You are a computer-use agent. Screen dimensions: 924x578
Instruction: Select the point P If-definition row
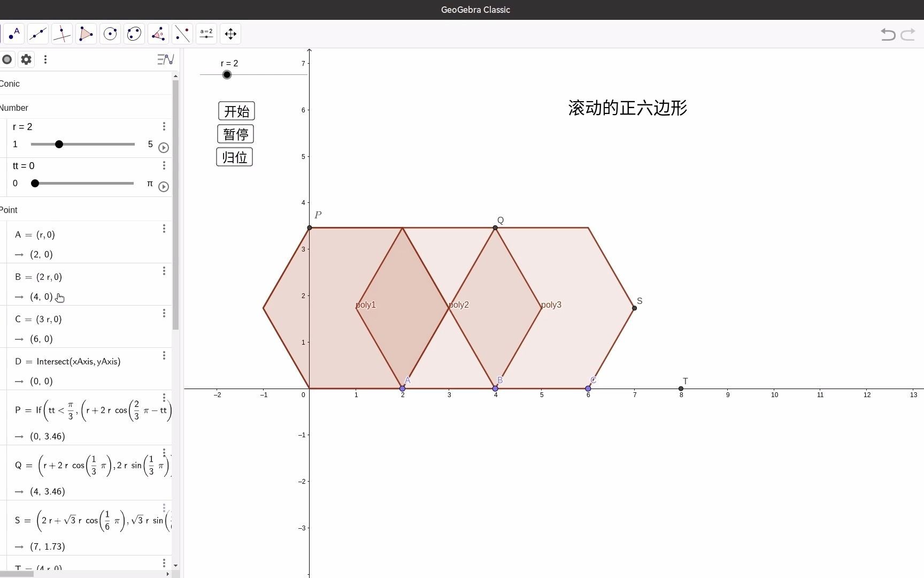click(89, 417)
